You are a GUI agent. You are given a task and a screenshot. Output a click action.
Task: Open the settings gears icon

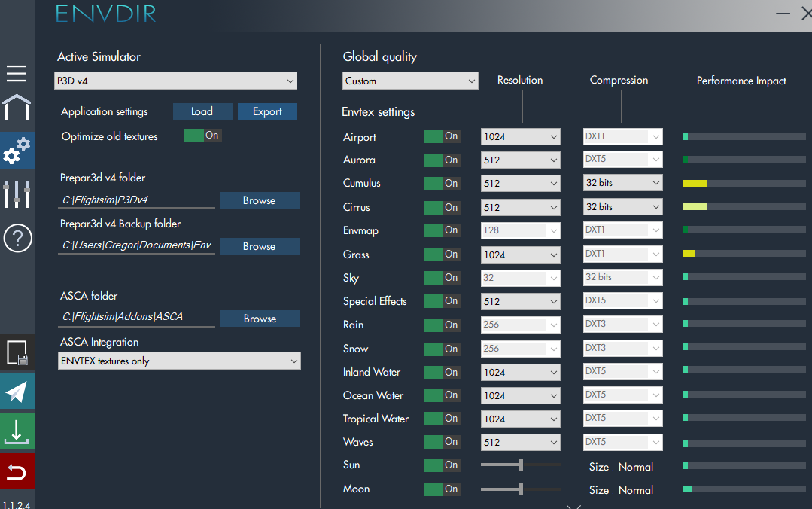tap(17, 151)
